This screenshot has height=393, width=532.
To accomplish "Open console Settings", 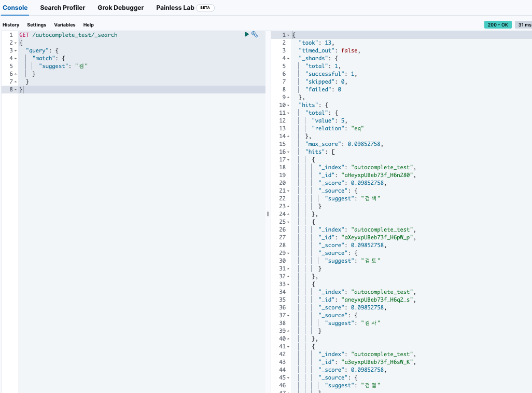I will (x=37, y=25).
